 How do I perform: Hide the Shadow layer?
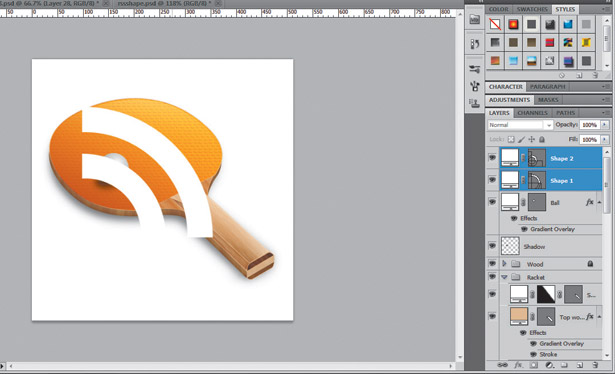pos(492,246)
